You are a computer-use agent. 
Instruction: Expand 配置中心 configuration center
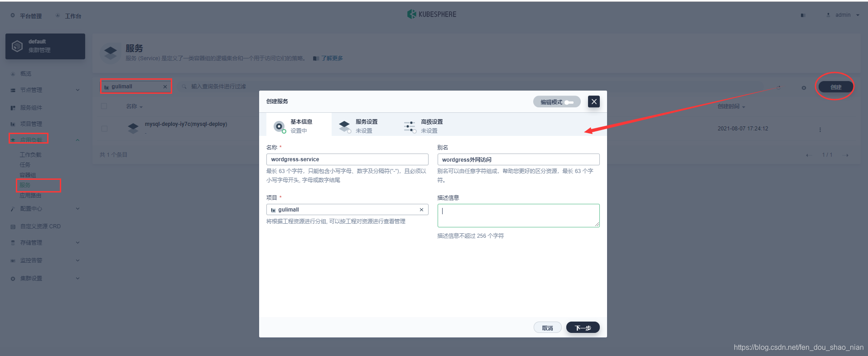45,209
